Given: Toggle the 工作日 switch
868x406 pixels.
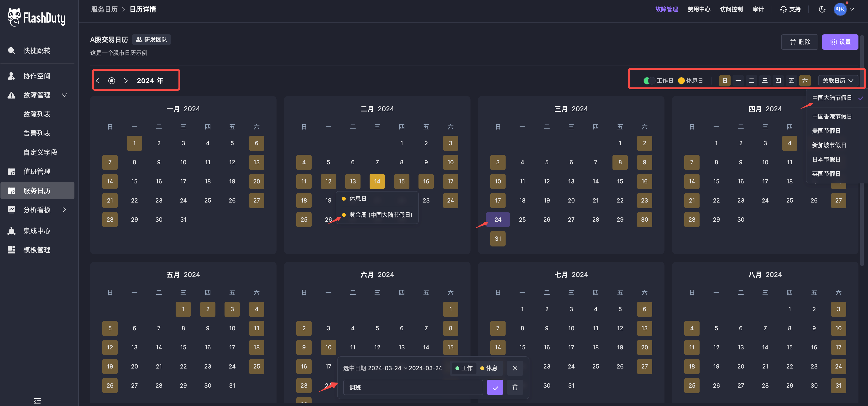Looking at the screenshot, I should click(649, 80).
